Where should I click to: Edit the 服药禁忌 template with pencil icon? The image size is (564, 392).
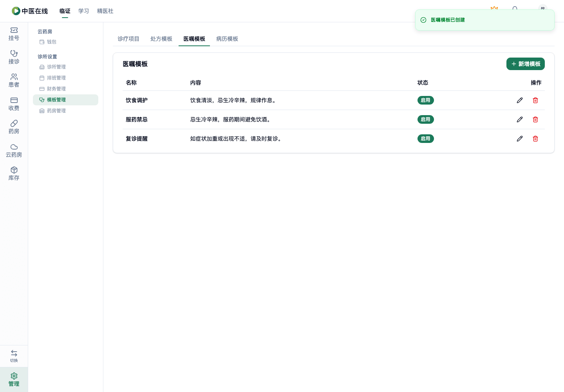click(x=520, y=119)
